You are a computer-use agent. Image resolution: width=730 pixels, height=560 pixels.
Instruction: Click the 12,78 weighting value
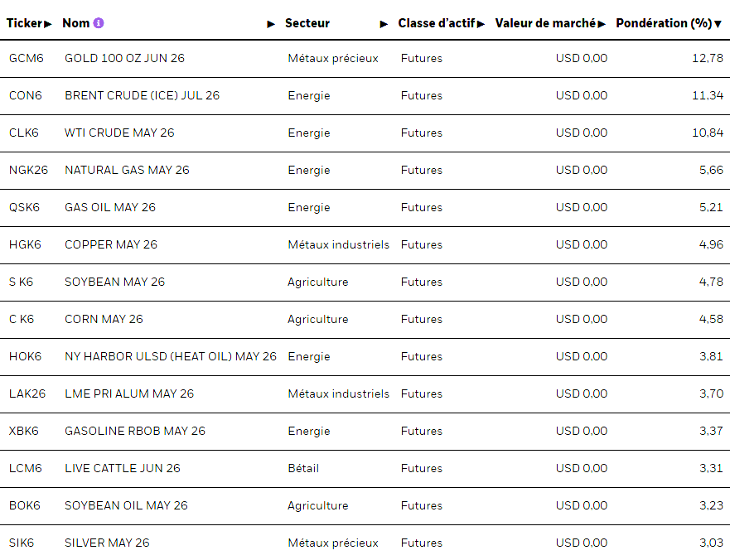point(708,58)
